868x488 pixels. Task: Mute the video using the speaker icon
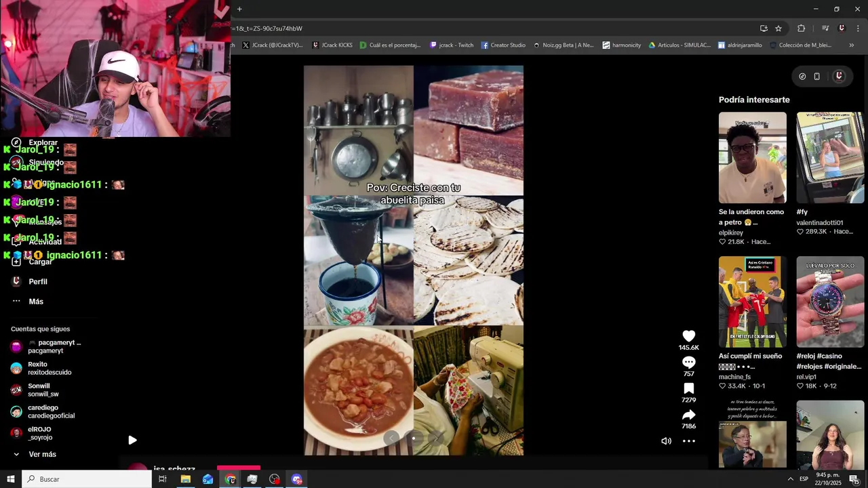tap(666, 441)
